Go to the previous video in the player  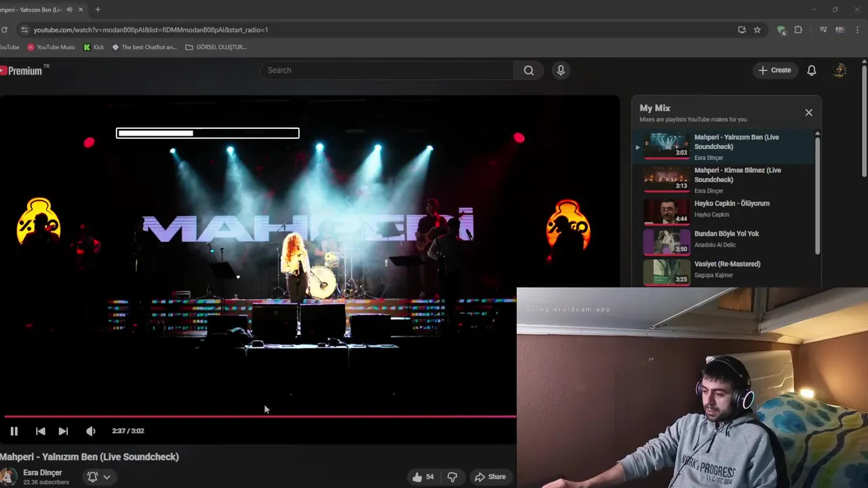[x=40, y=431]
